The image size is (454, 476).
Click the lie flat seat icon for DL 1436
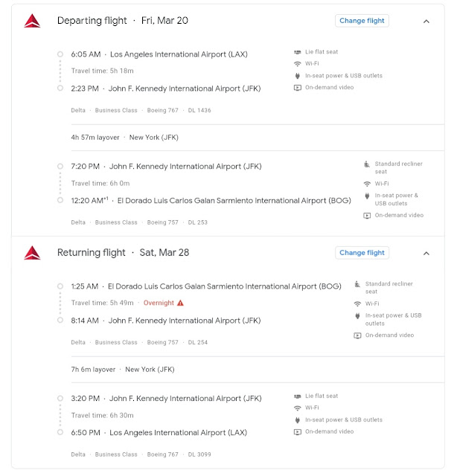coord(298,52)
